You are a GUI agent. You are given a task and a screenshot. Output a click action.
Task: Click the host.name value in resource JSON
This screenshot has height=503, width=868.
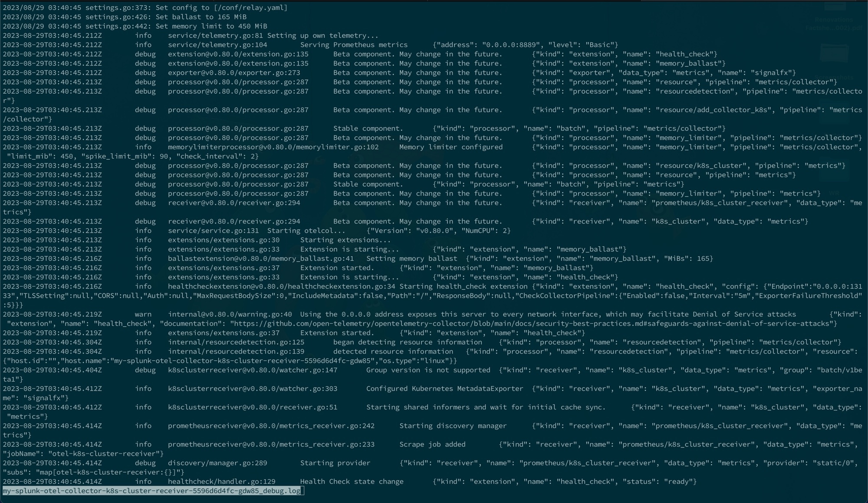click(x=242, y=361)
